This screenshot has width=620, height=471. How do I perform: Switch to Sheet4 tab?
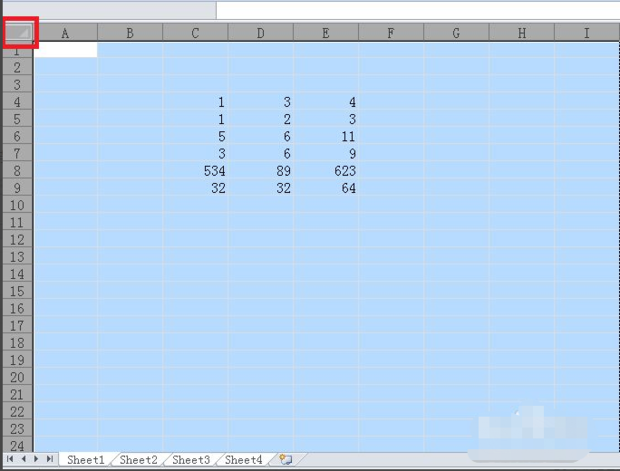(244, 460)
